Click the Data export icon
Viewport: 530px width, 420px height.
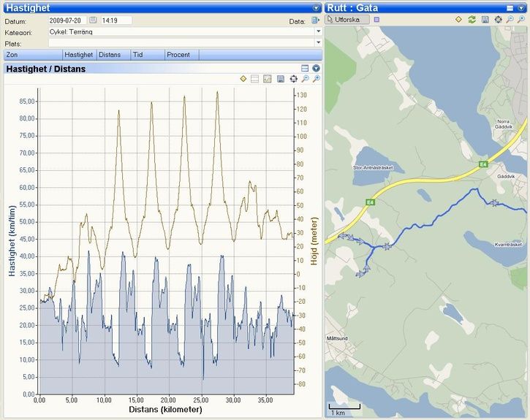click(x=315, y=21)
